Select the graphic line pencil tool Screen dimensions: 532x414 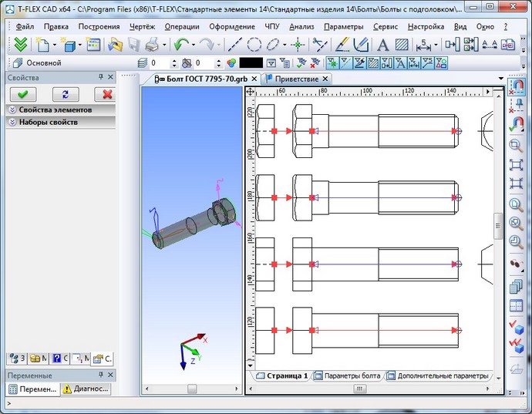(342, 45)
